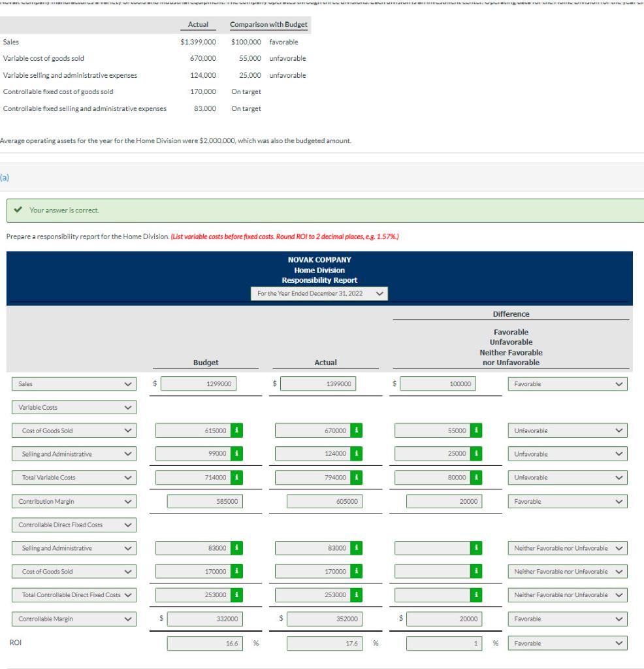Screen dimensions: 644x669
Task: Click Controllable Margin actual field 352000
Action: (x=325, y=619)
